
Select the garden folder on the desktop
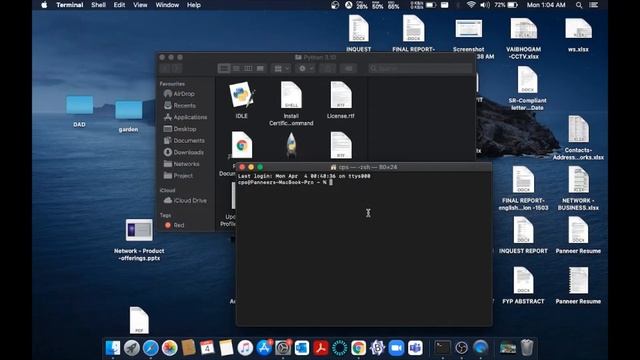click(129, 110)
